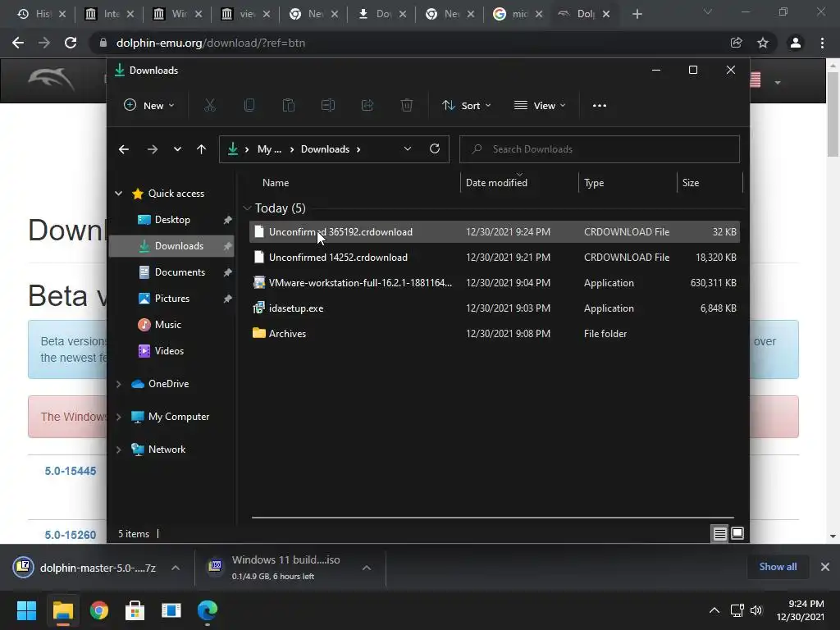The image size is (840, 630).
Task: Switch to details view layout icon
Action: [720, 533]
